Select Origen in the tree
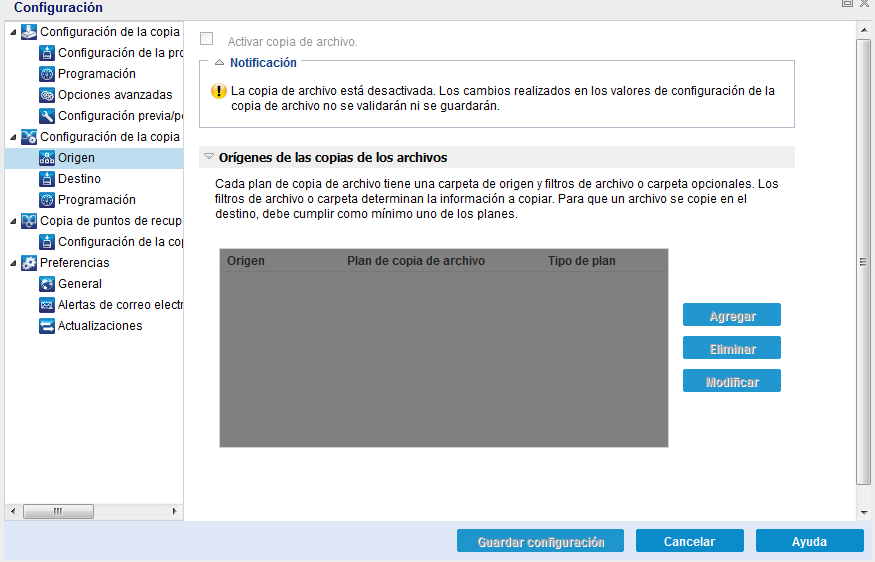 pos(94,158)
